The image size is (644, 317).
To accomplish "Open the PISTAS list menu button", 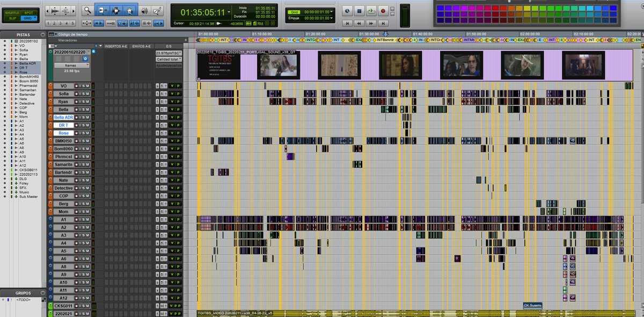I will tap(43, 35).
